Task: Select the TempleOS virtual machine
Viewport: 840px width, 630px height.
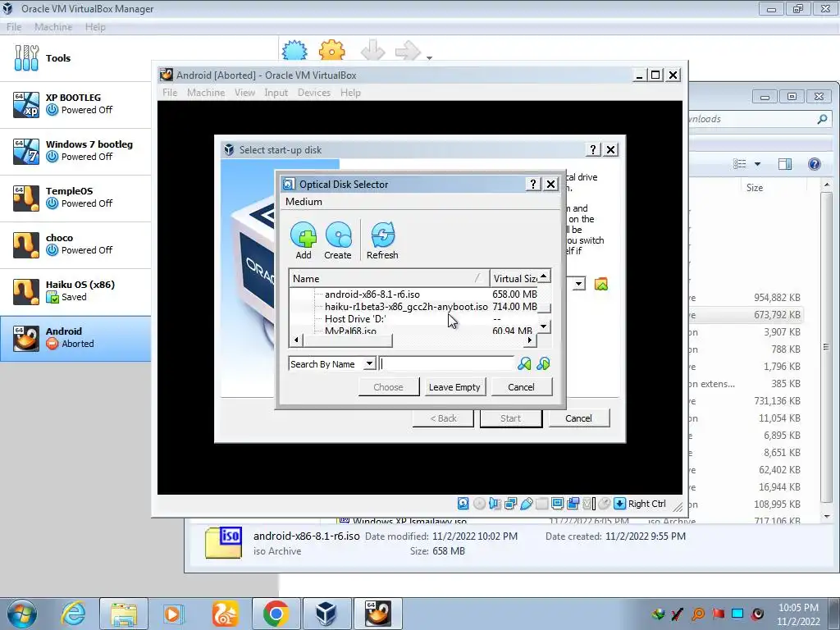Action: click(75, 198)
